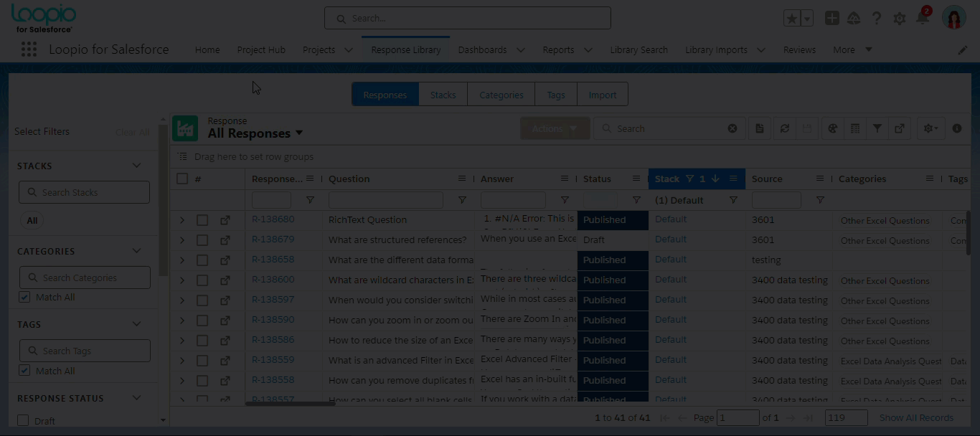Select the checkbox for row R-138679
The height and width of the screenshot is (436, 980).
tap(202, 240)
